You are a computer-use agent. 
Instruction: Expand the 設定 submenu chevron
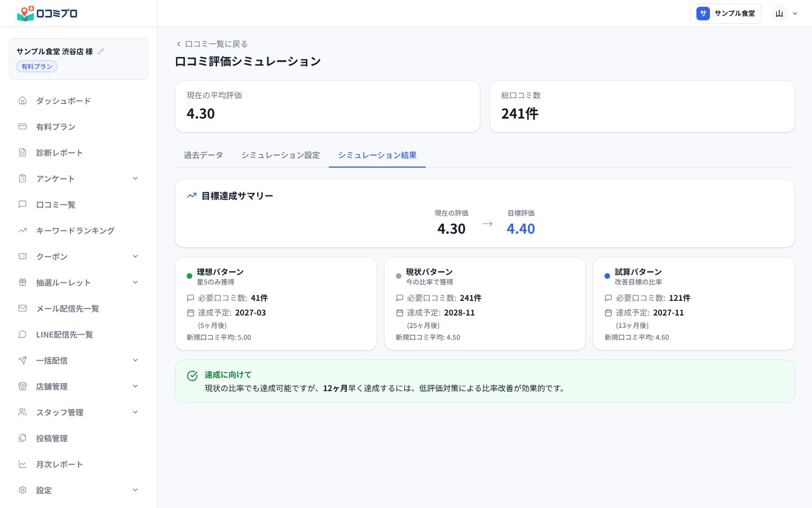tap(135, 490)
